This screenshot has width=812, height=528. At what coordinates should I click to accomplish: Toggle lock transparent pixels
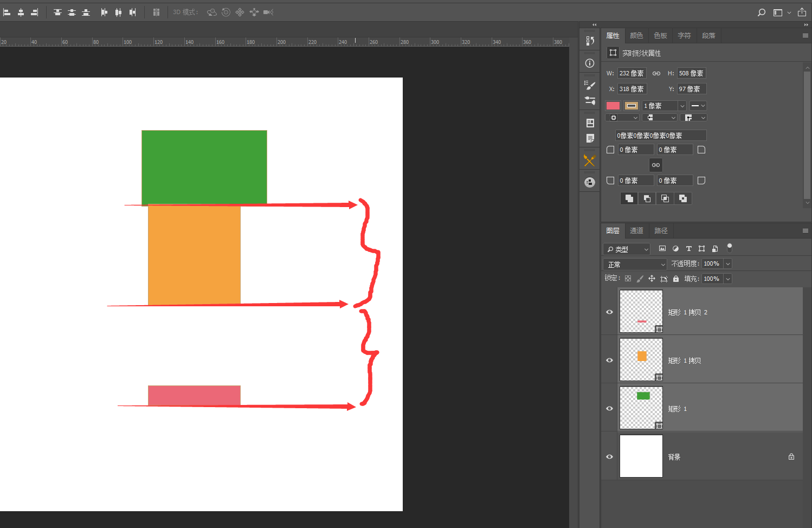[x=628, y=279]
